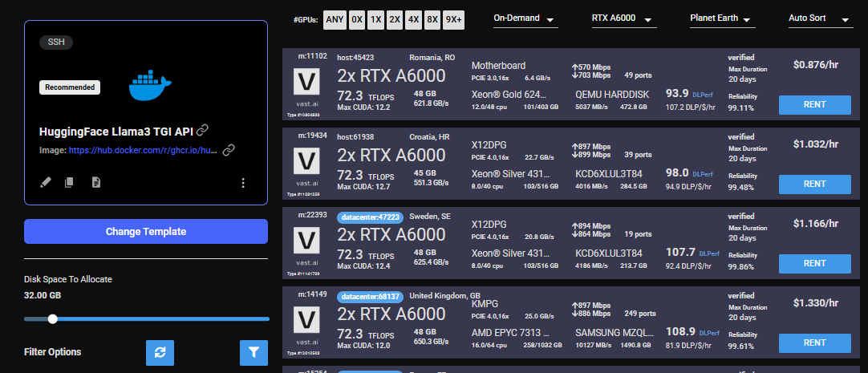Image resolution: width=868 pixels, height=373 pixels.
Task: Copy link icon next to HuggingFace Llama3 TGI API
Action: 203,131
